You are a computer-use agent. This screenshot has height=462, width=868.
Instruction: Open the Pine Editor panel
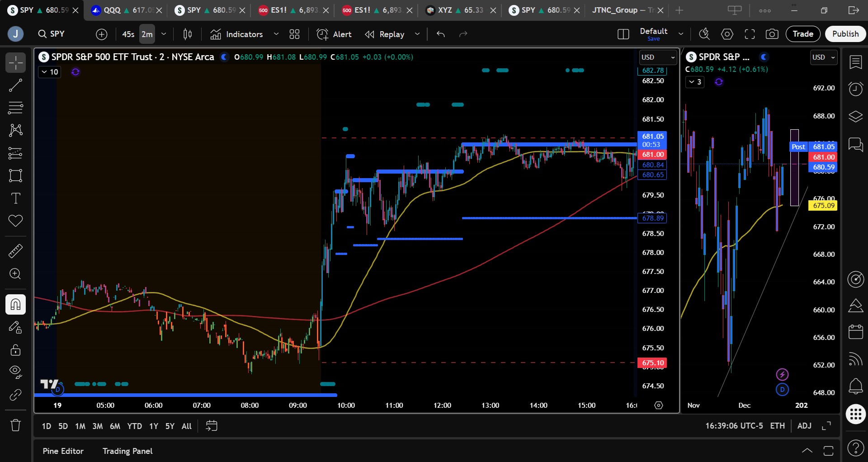pos(63,451)
